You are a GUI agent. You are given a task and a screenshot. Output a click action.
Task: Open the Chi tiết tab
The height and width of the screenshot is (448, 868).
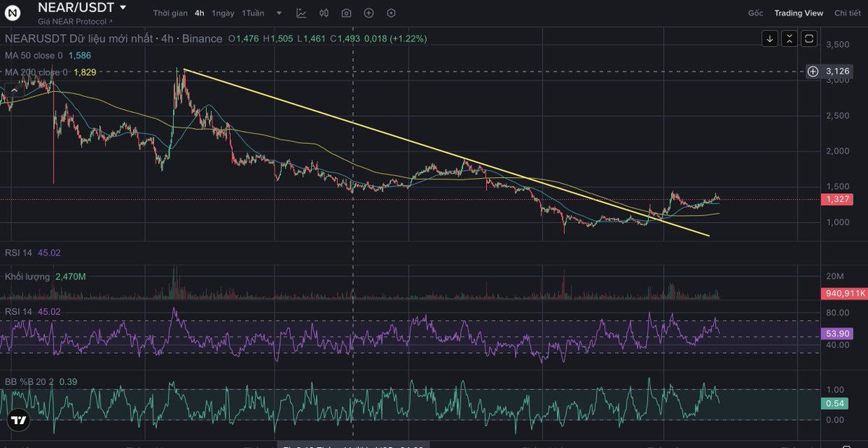click(847, 13)
